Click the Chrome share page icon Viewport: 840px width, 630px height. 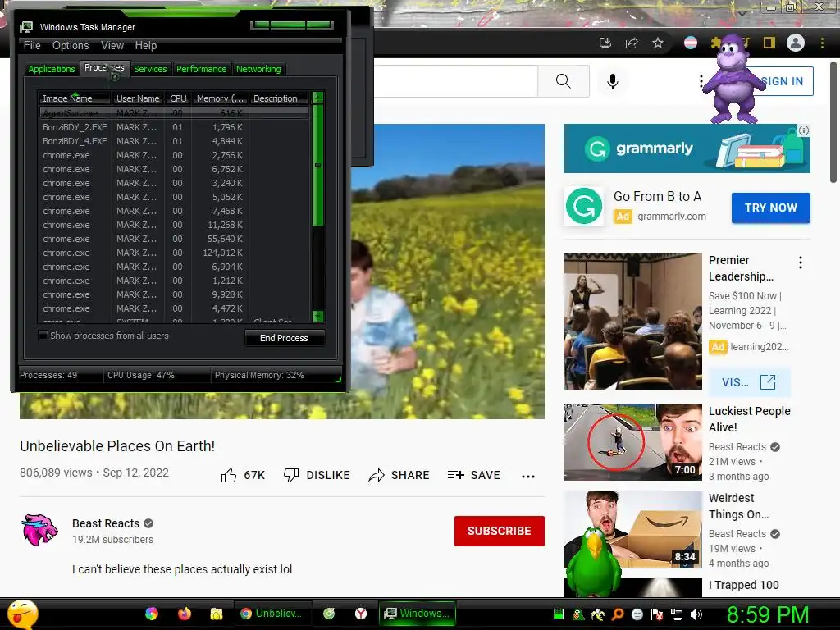pyautogui.click(x=632, y=43)
